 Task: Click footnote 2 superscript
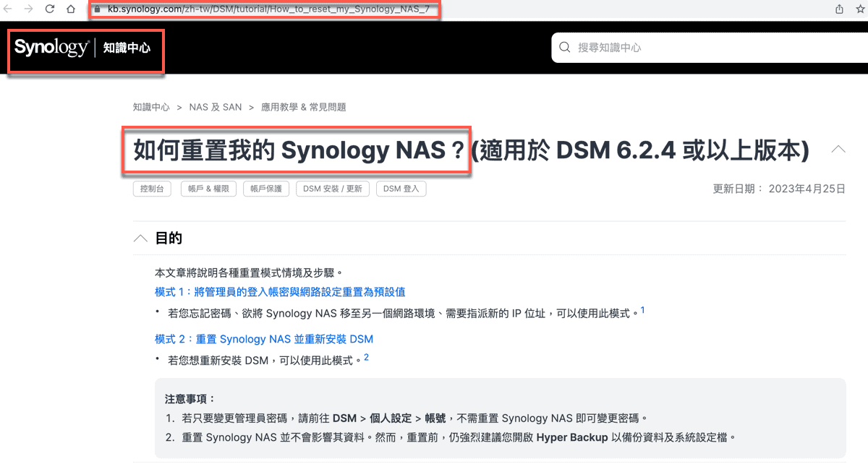[x=367, y=357]
